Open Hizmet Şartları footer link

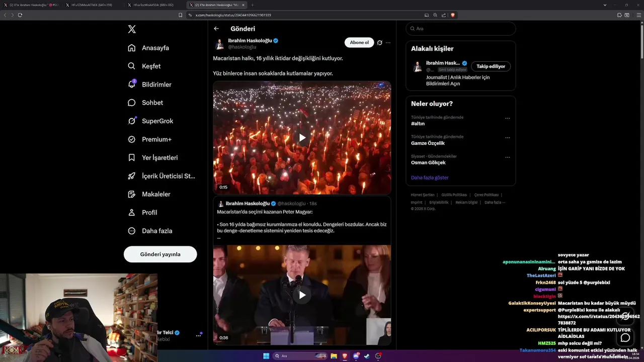pyautogui.click(x=422, y=195)
